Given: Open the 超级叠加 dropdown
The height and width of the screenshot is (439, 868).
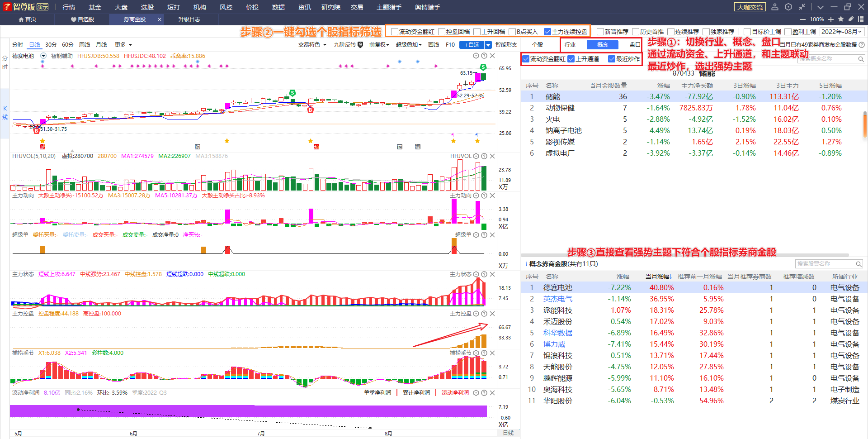Looking at the screenshot, I should point(409,45).
